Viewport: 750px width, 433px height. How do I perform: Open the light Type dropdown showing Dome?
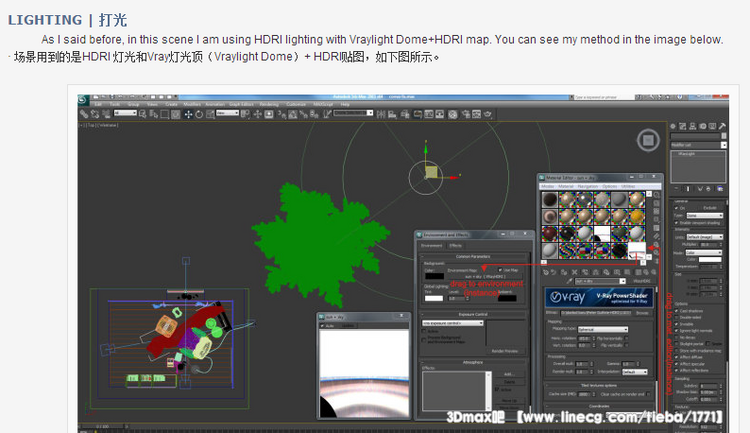pos(705,216)
